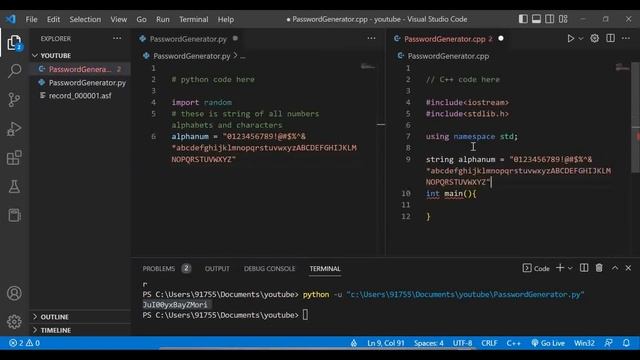640x360 pixels.
Task: Kill the terminal with trash icon
Action: pos(599,268)
